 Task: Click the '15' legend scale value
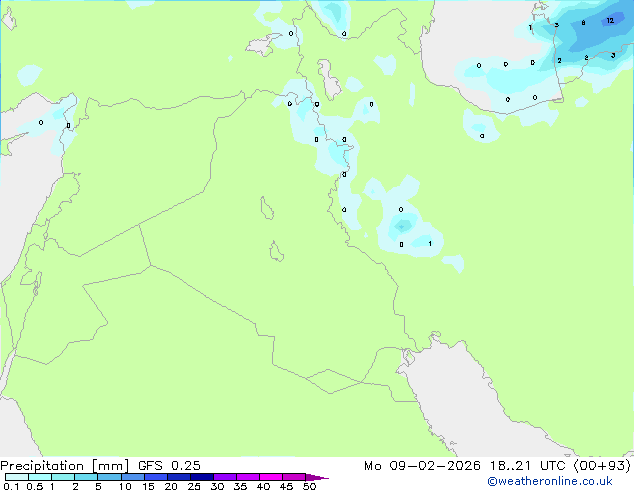148,486
